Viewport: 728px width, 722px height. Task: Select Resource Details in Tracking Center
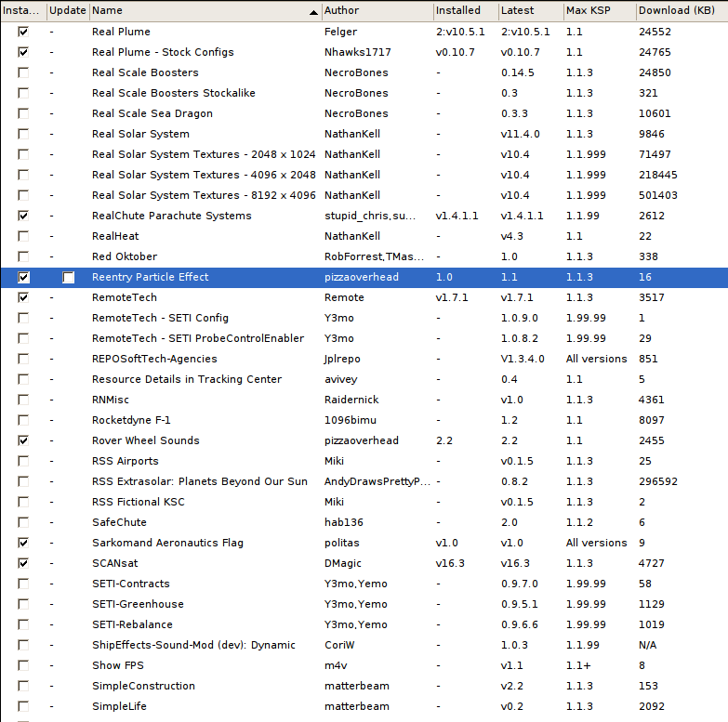(x=187, y=379)
